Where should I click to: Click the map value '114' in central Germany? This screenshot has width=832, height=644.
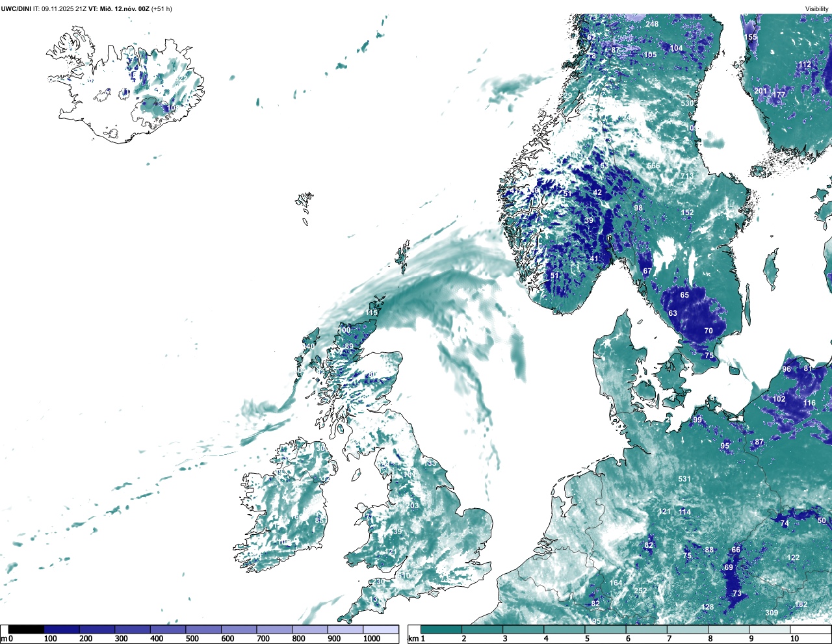coord(685,512)
